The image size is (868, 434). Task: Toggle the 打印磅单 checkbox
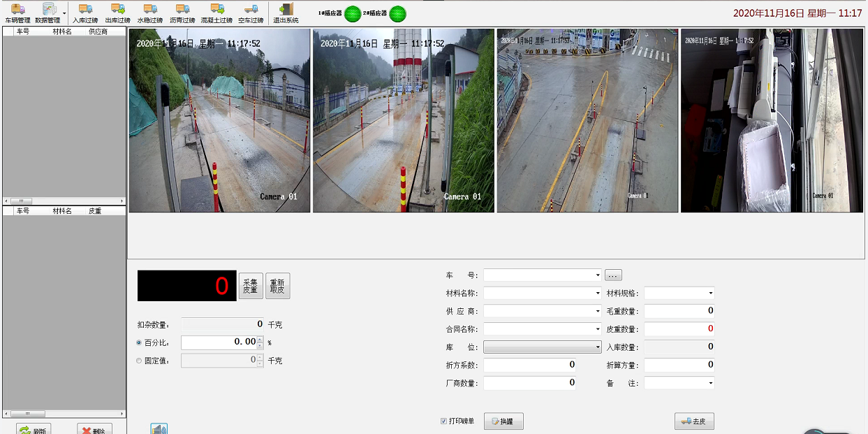(444, 421)
